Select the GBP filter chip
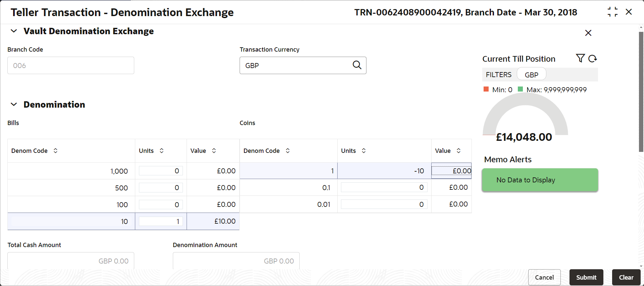The image size is (644, 286). [532, 74]
